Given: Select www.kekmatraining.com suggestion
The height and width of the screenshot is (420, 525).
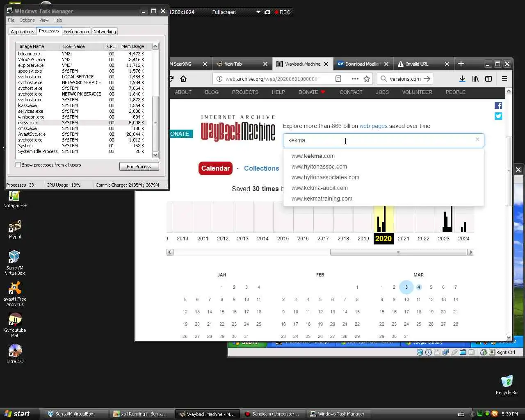Looking at the screenshot, I should [322, 199].
